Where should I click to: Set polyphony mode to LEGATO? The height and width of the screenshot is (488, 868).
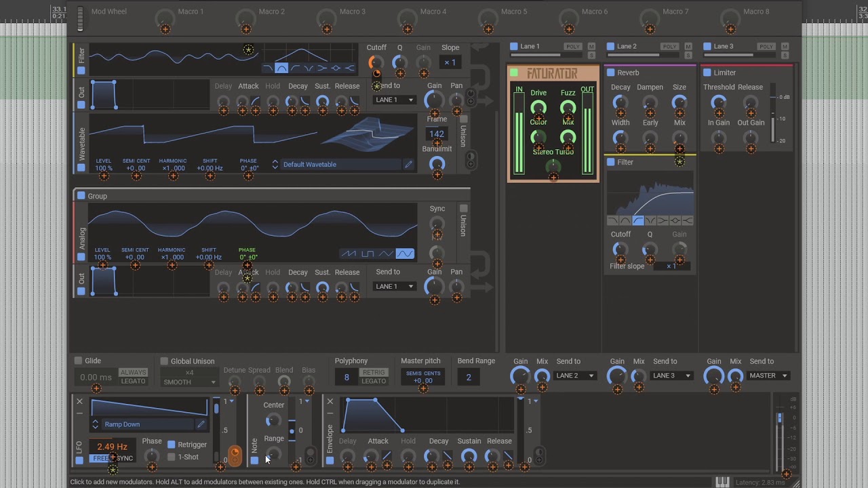374,381
